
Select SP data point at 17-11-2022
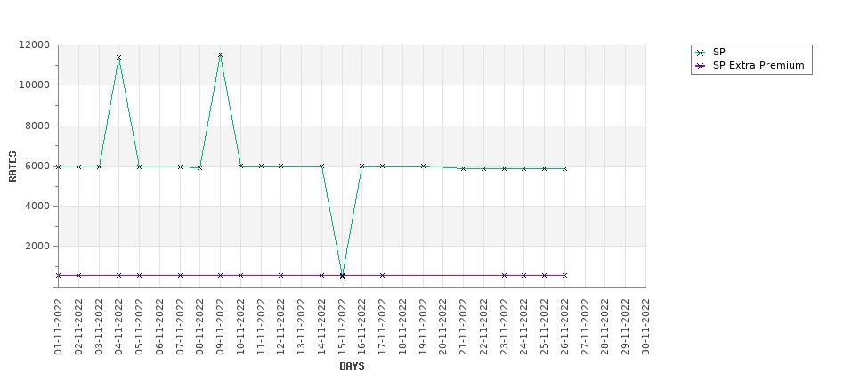(382, 167)
